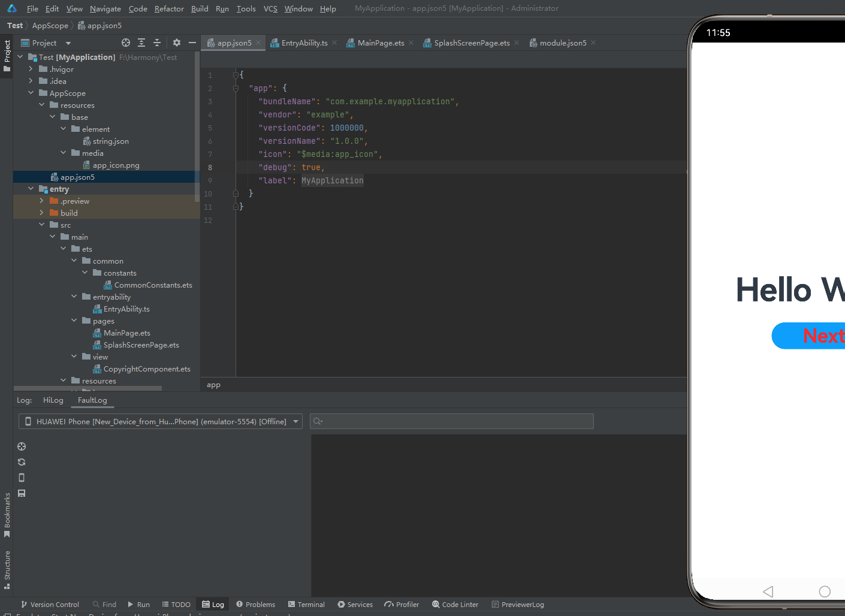
Task: Open the Tools menu
Action: click(246, 8)
